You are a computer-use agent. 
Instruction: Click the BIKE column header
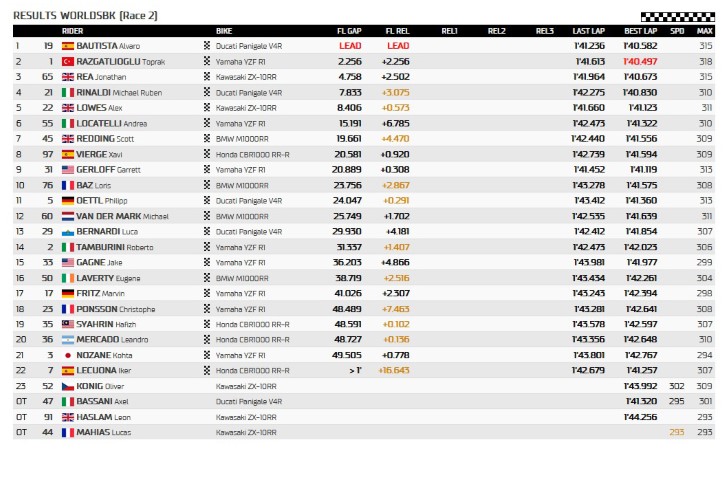point(224,31)
